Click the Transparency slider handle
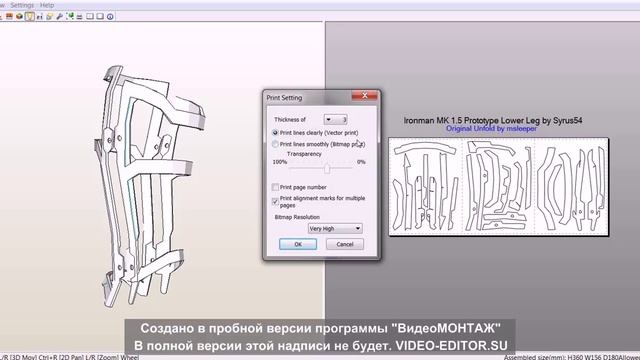This screenshot has height=360, width=640. (x=327, y=168)
